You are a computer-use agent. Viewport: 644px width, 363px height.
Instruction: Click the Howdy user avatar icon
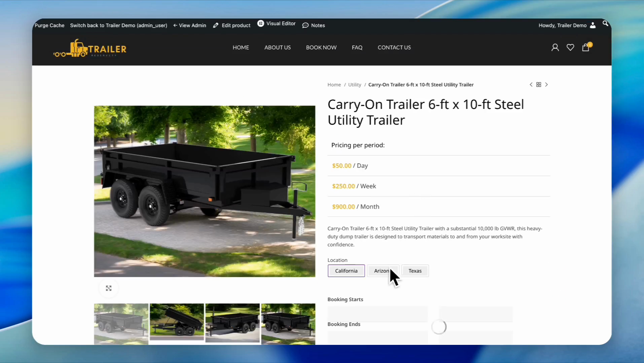[593, 25]
